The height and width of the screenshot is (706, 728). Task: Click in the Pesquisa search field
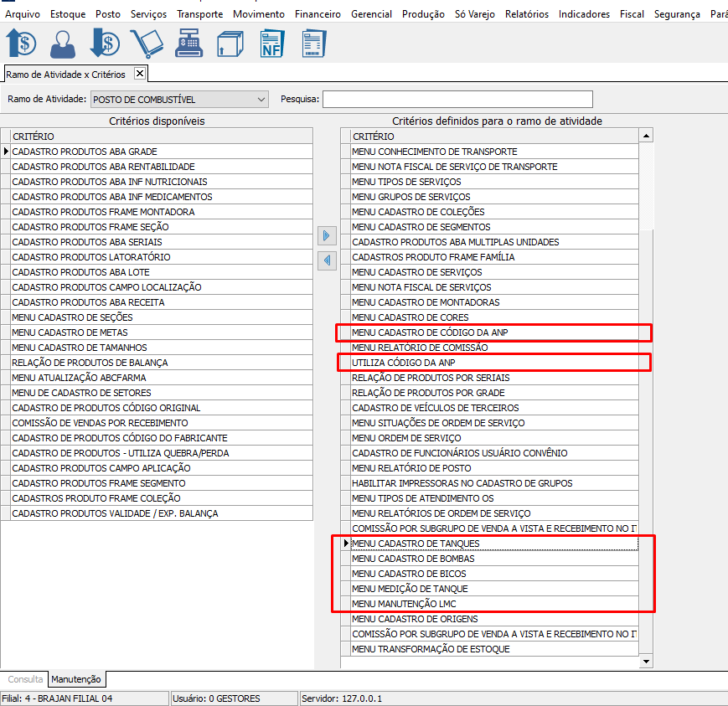coord(457,100)
